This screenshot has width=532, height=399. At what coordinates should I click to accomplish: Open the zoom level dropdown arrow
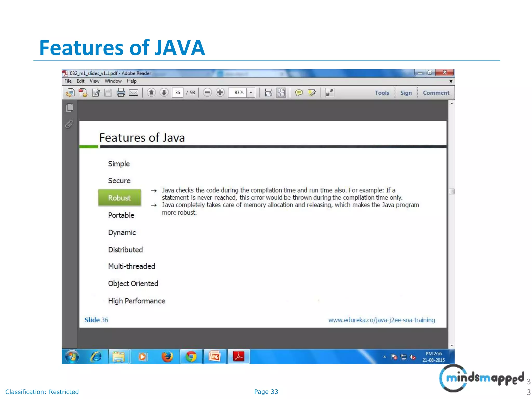point(251,92)
